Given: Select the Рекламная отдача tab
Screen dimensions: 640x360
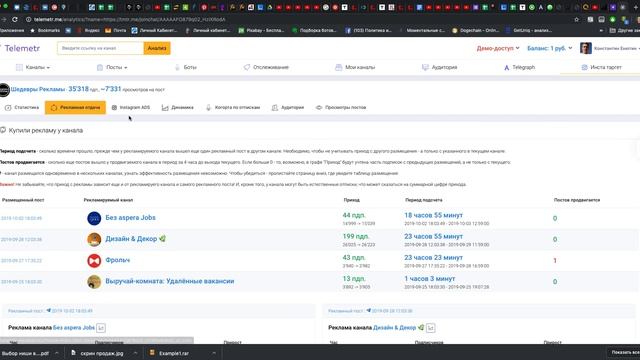Looking at the screenshot, I should pos(75,107).
